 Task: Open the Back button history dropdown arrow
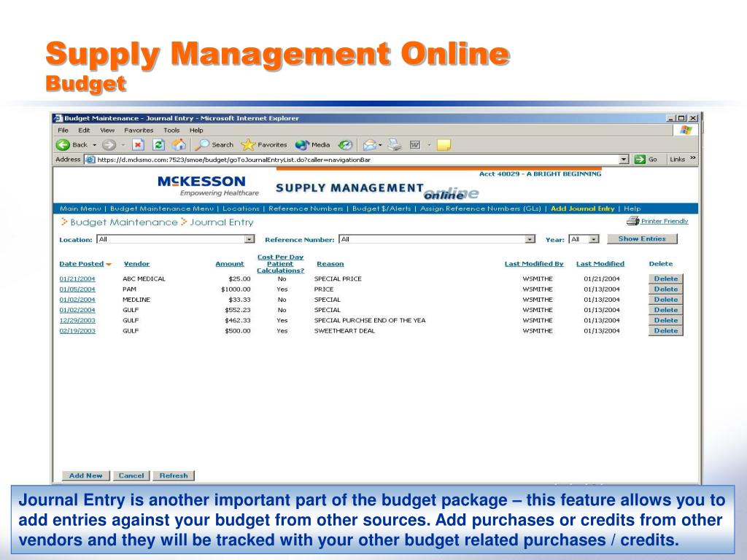click(94, 145)
